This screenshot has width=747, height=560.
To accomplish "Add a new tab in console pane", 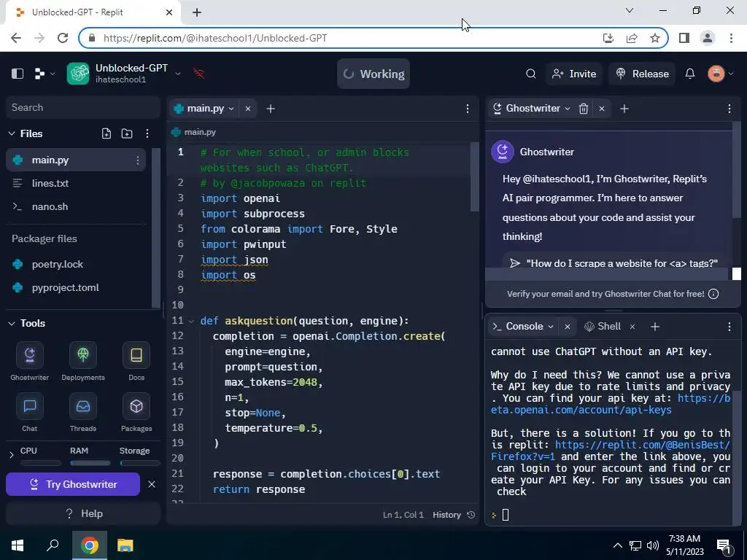I will (x=655, y=327).
